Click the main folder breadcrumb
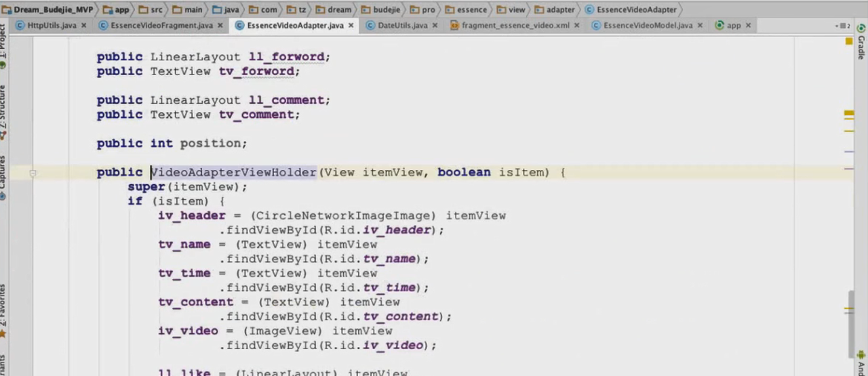Viewport: 868px width, 376px height. [x=187, y=9]
